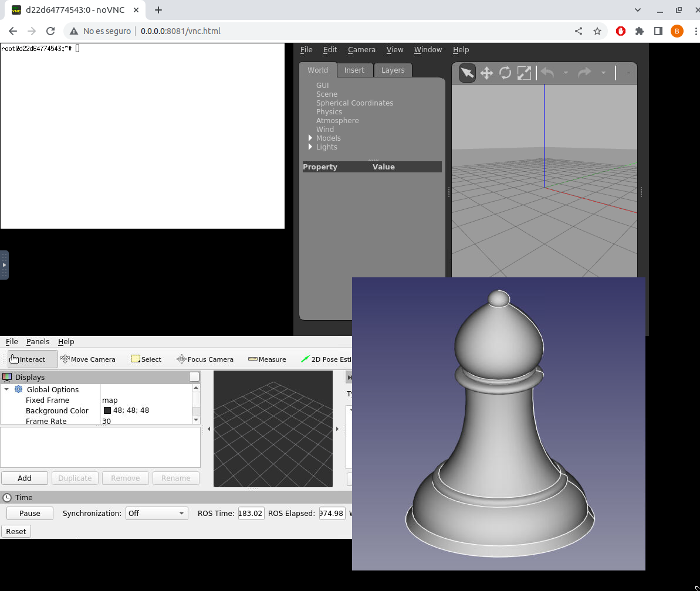Switch to the Insert tab
This screenshot has width=700, height=591.
354,70
